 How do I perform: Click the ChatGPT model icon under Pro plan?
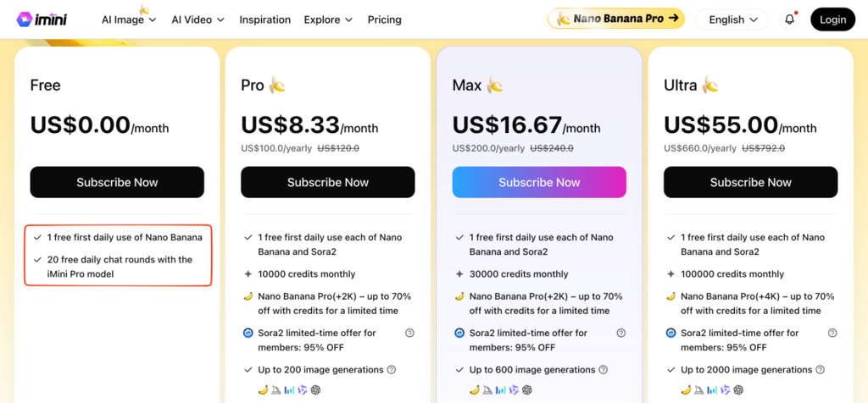click(315, 389)
